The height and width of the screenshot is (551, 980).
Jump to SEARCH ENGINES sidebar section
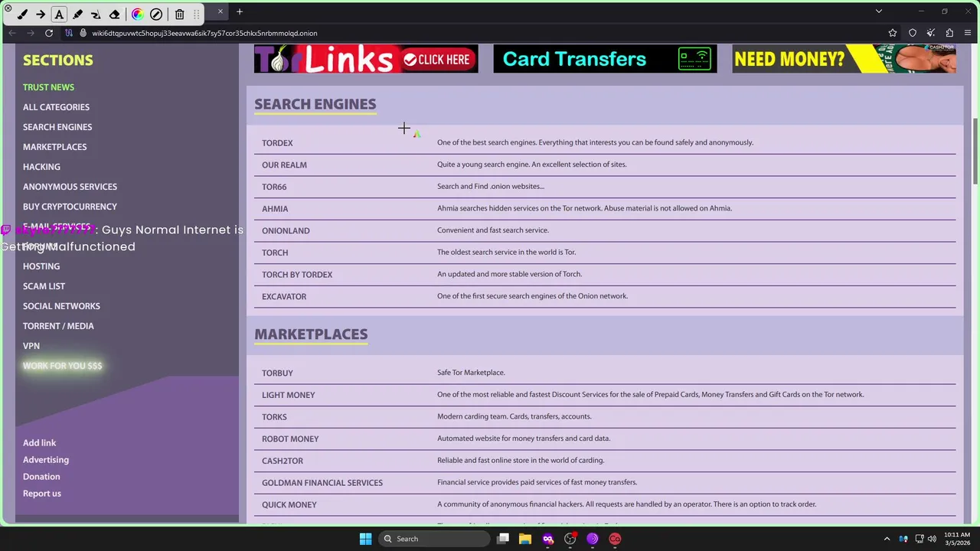(x=57, y=127)
